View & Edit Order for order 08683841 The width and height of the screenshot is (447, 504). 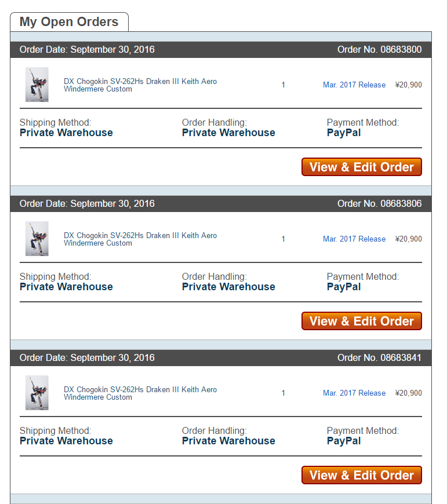click(361, 475)
